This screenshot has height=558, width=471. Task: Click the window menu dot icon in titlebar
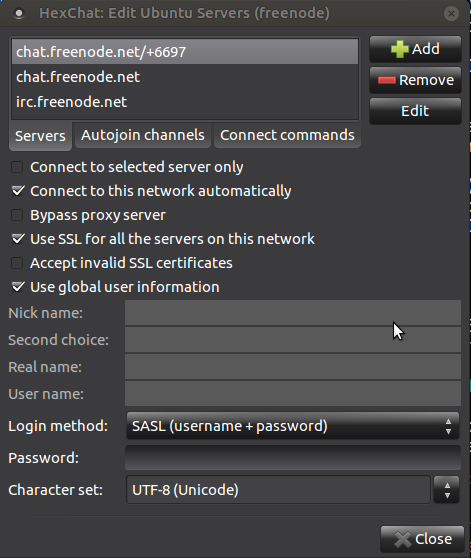[x=19, y=14]
